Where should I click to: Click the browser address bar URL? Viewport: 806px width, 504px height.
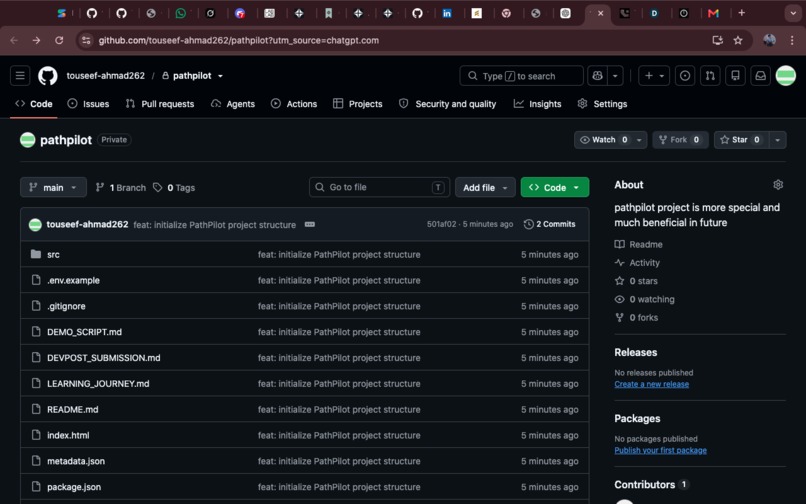(x=239, y=40)
